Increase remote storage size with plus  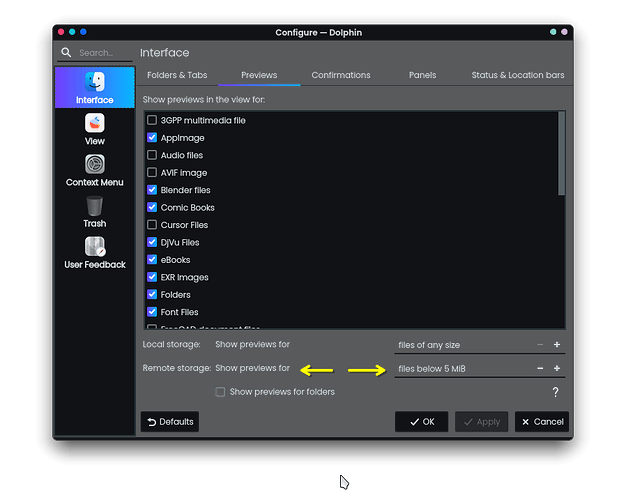pyautogui.click(x=557, y=368)
